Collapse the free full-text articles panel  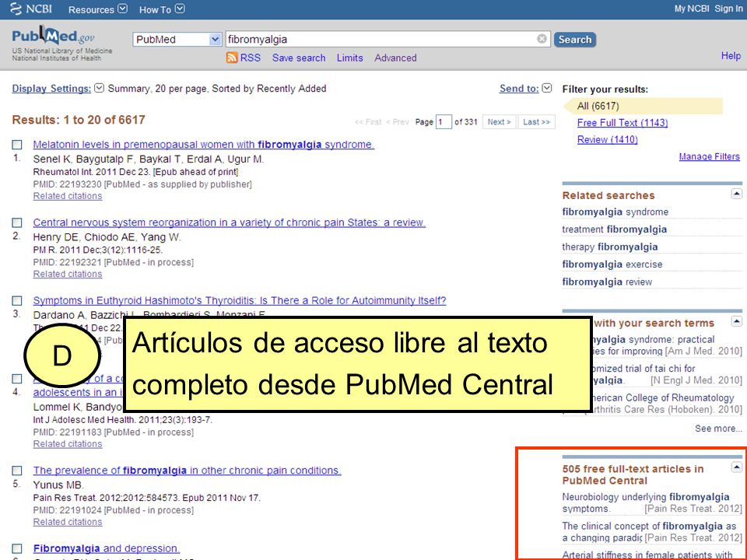tap(737, 467)
